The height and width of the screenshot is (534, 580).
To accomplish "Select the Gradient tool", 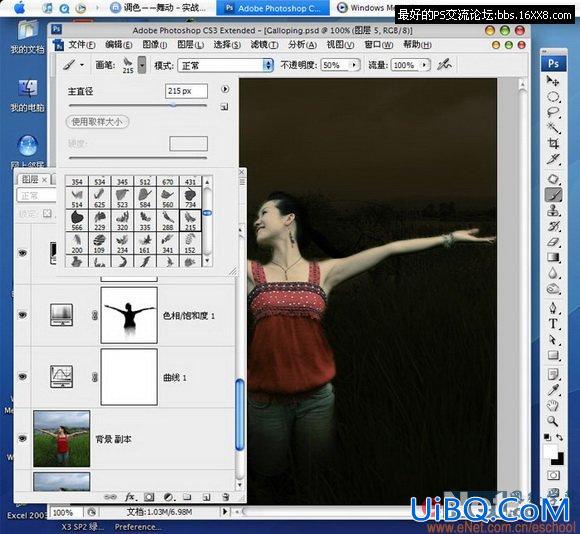I will 553,257.
